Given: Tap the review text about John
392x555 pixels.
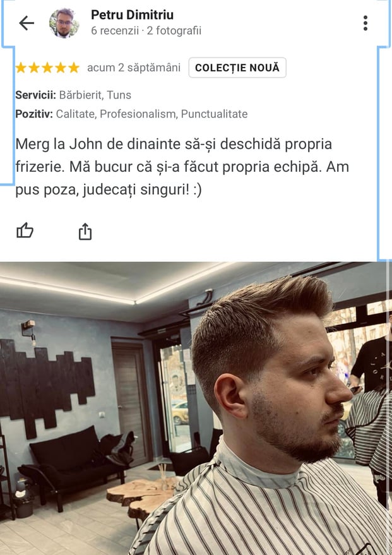Looking at the screenshot, I should (x=182, y=167).
